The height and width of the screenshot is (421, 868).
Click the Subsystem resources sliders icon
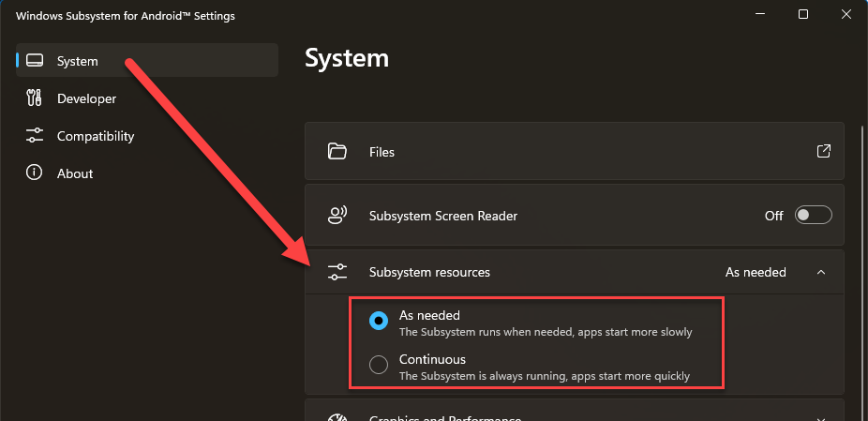(337, 272)
